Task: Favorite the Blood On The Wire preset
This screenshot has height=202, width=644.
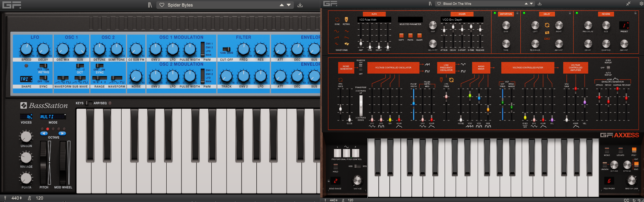Action: tap(439, 3)
